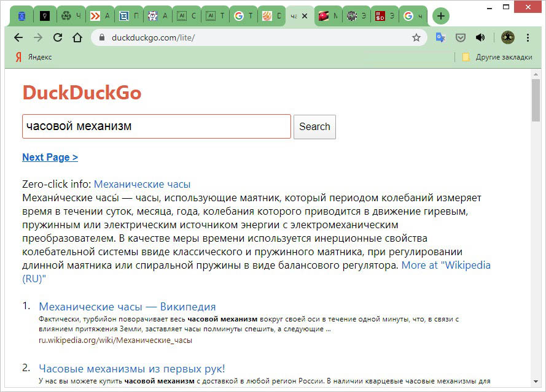This screenshot has height=392, width=546.
Task: Click the speaker volume extension icon
Action: tap(480, 37)
